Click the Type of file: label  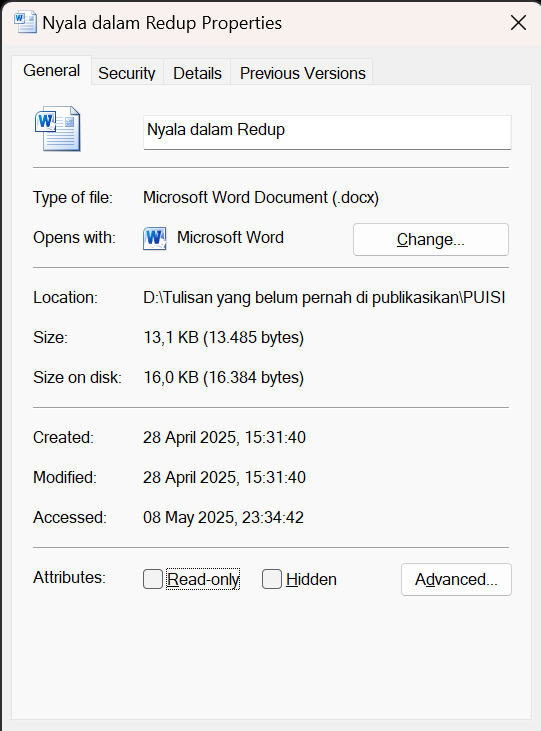click(x=73, y=198)
